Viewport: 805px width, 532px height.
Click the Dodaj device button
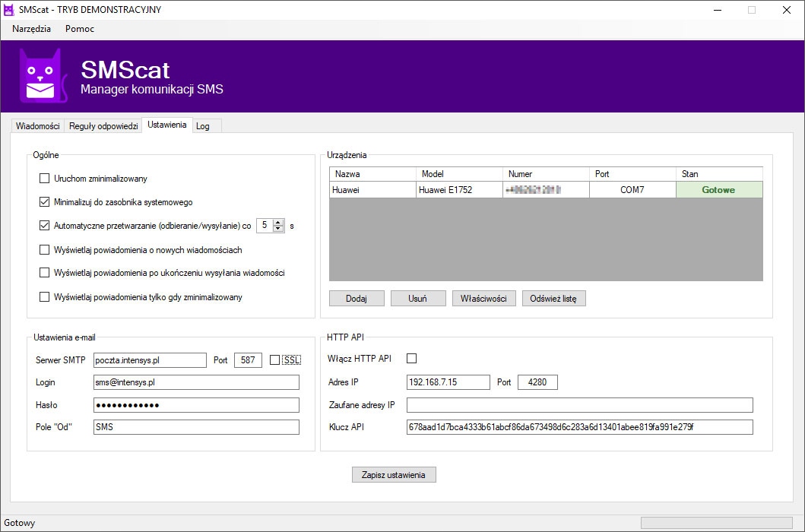(x=357, y=299)
